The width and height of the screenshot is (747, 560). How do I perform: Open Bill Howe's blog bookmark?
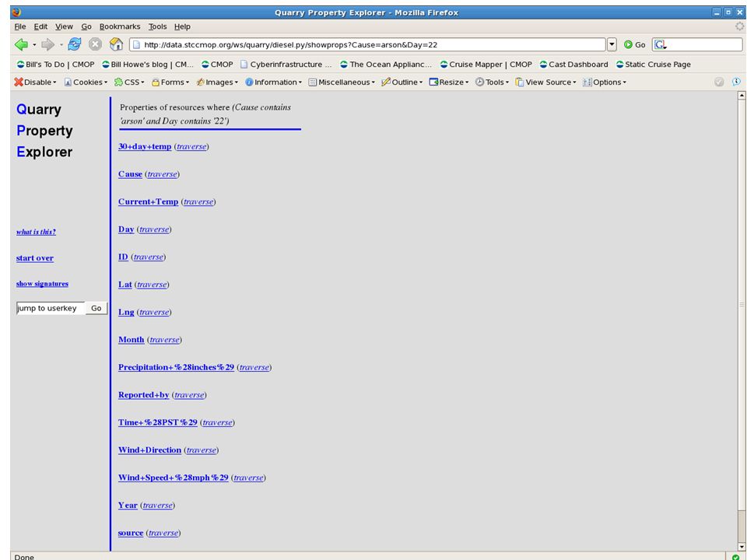point(148,65)
